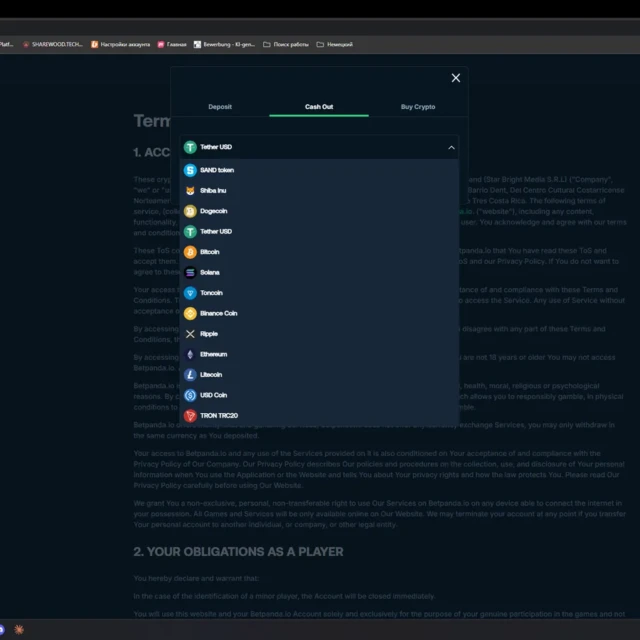Screen dimensions: 640x640
Task: Open Bewerbung - KI-gen bookmark
Action: coord(224,44)
